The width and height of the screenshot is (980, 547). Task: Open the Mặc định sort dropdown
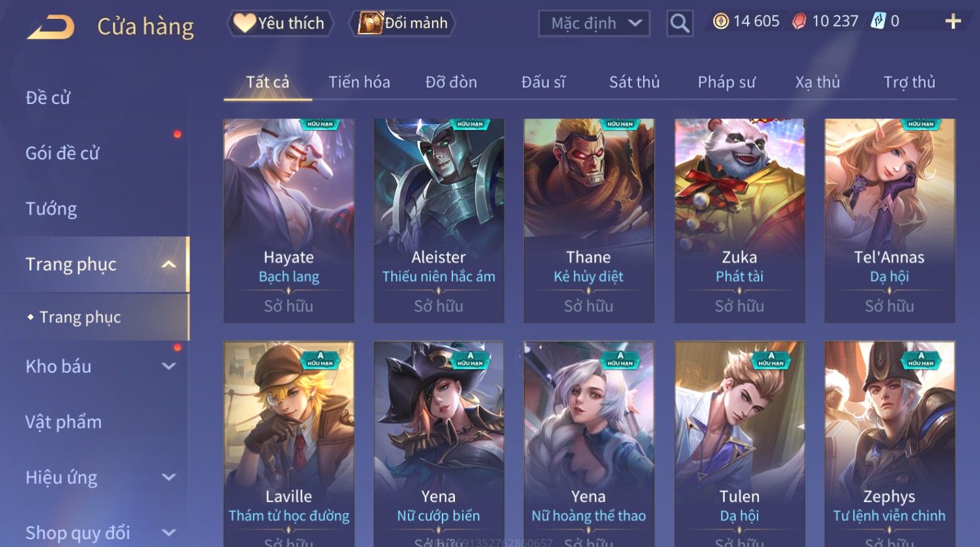click(594, 23)
